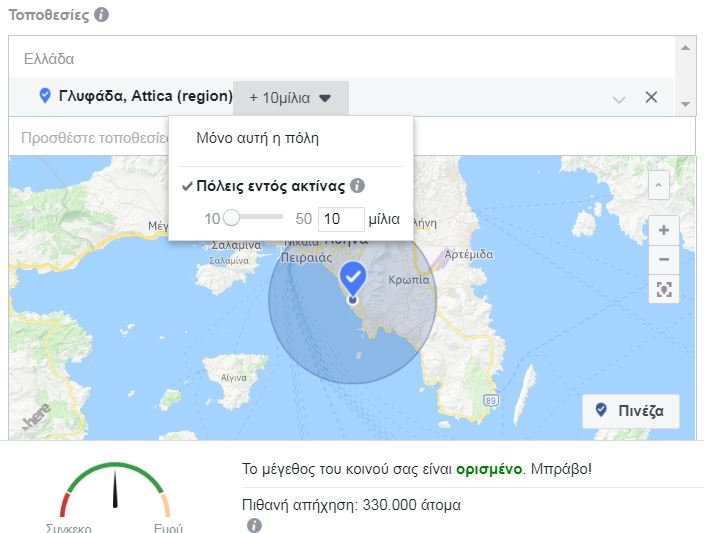The height and width of the screenshot is (533, 704).
Task: Click the info icon below Πιθανή απήχηση
Action: coord(254,525)
